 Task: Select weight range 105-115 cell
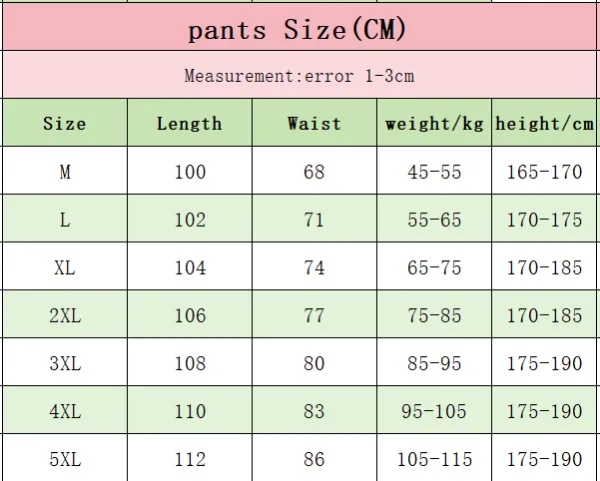[x=434, y=458]
